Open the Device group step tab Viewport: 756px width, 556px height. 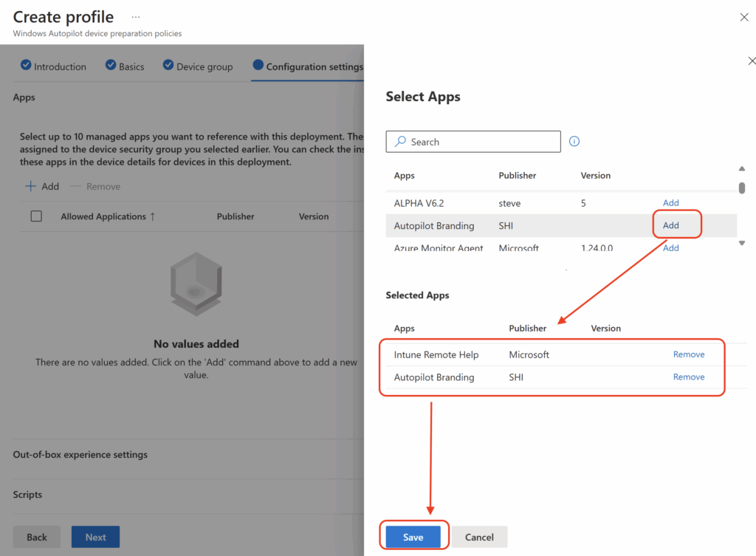(198, 66)
